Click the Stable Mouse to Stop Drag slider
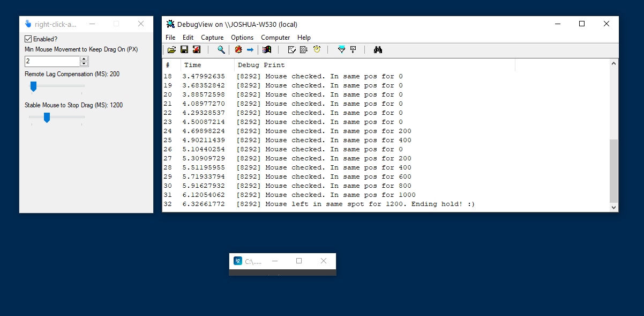The image size is (644, 316). coord(47,117)
